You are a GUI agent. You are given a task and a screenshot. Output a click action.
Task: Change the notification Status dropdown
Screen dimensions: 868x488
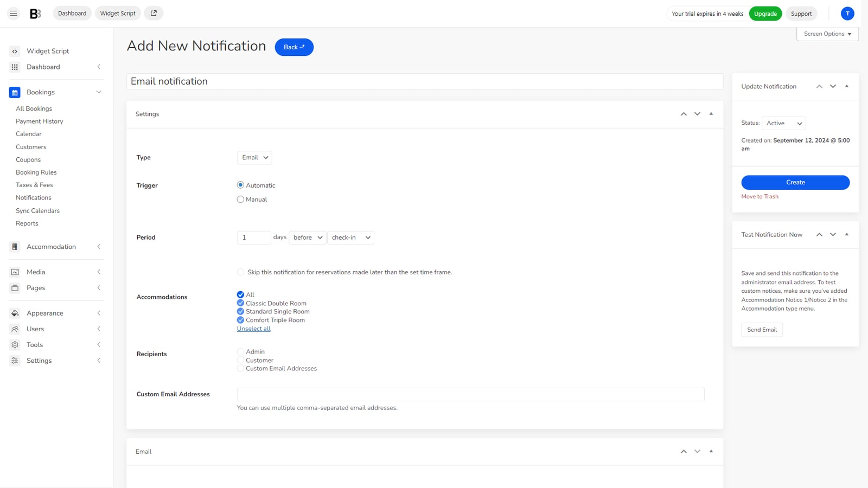pyautogui.click(x=783, y=123)
